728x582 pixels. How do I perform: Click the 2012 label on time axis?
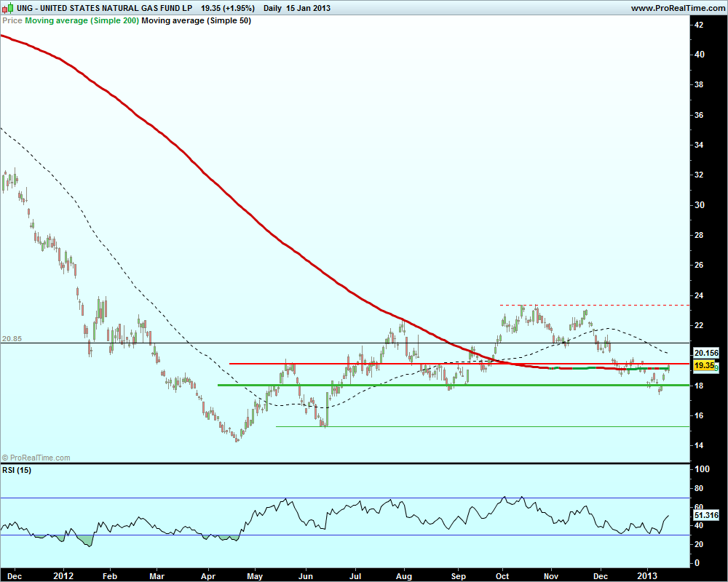(x=63, y=576)
